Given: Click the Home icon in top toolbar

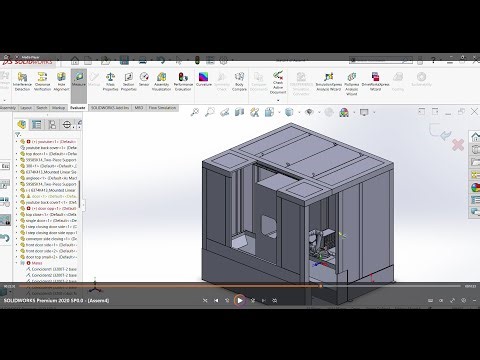Looking at the screenshot, I should point(75,61).
